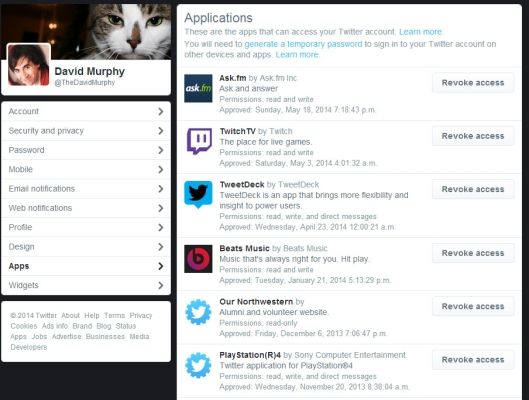Click the Beats Music logo icon
529x400 pixels.
coord(198,259)
